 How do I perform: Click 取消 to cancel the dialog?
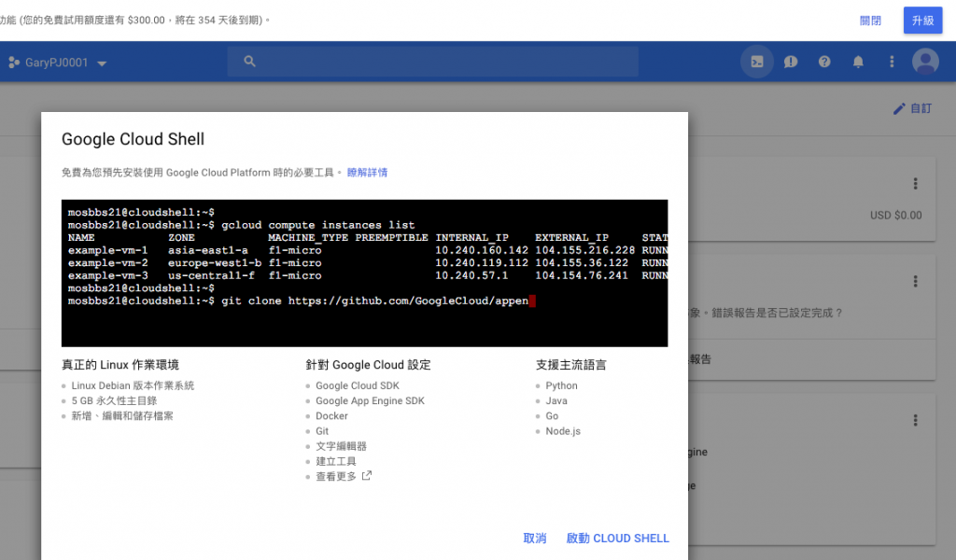click(x=535, y=538)
